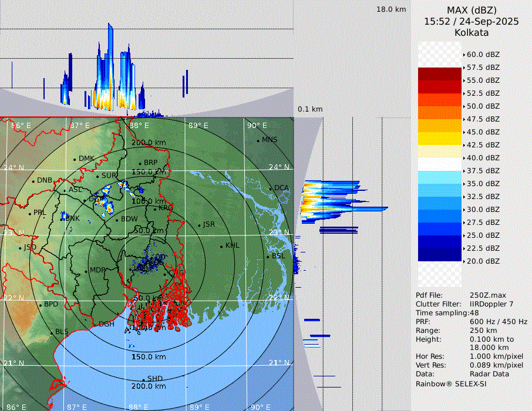Click the SHD station marker offshore

tap(143, 379)
